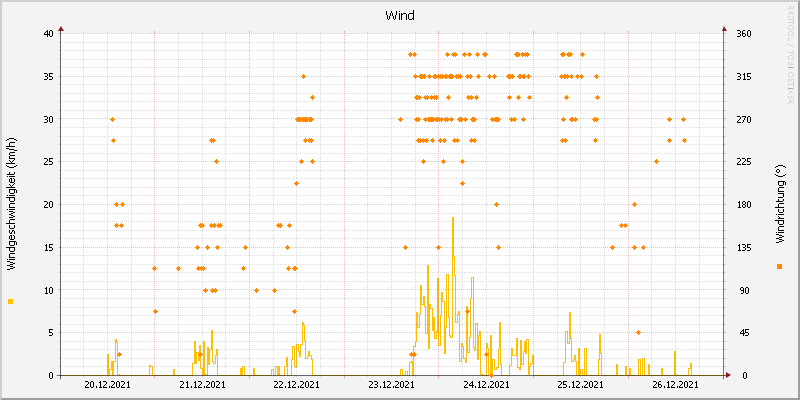Click the highest wind speed peak near 18 km/h

453,219
